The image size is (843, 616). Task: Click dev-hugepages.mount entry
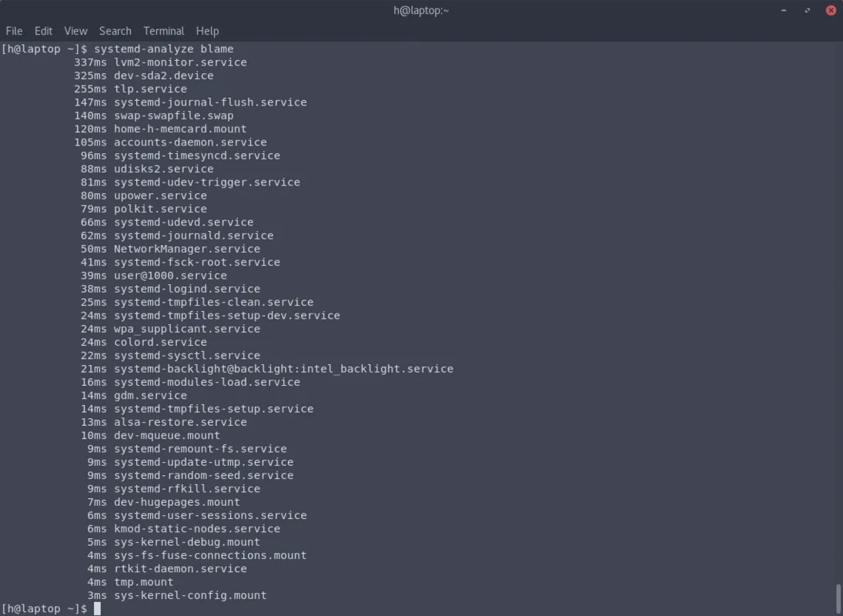click(x=163, y=502)
